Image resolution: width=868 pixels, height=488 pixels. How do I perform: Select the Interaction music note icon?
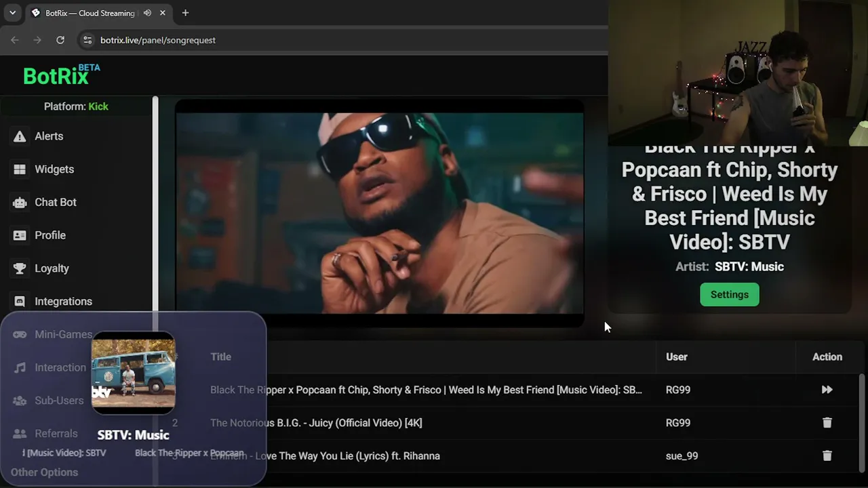(20, 368)
